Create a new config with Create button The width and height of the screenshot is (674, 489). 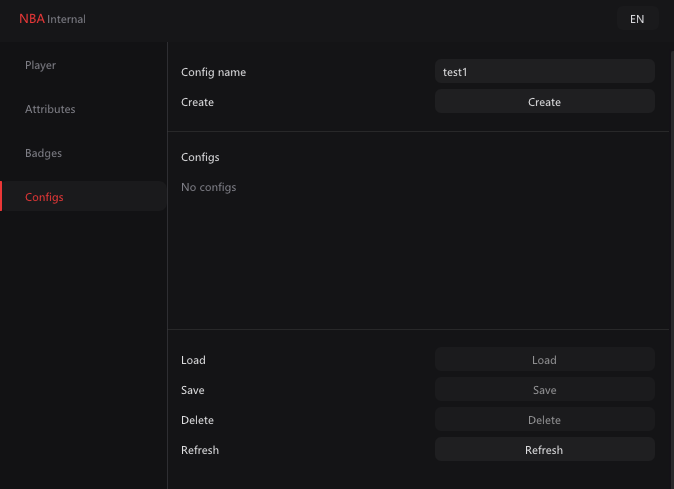[x=545, y=101]
